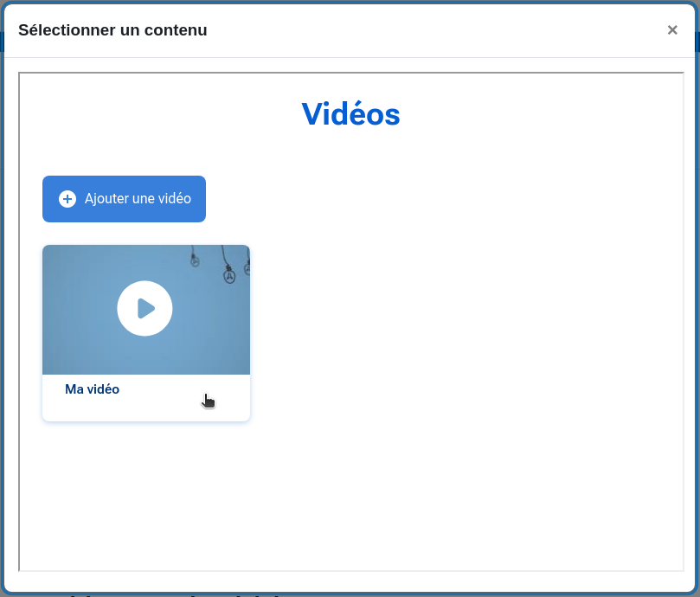
Task: Click the Ajouter une vidéo button
Action: [x=124, y=199]
